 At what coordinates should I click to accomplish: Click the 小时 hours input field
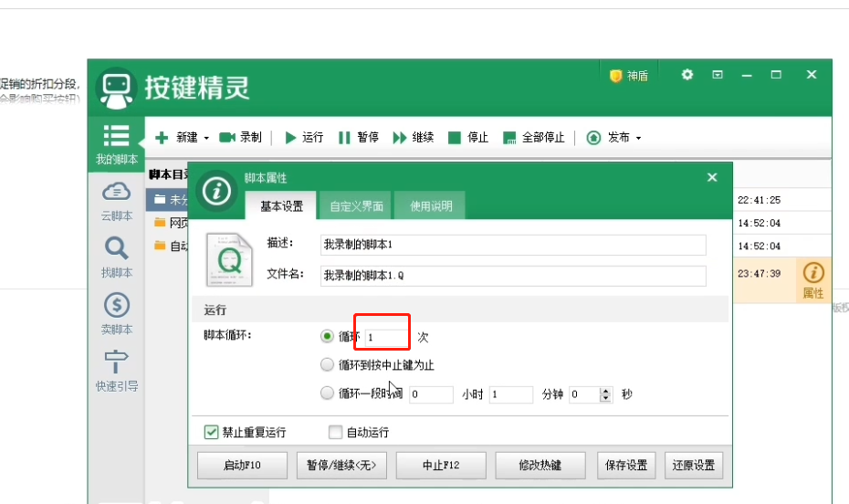(431, 394)
